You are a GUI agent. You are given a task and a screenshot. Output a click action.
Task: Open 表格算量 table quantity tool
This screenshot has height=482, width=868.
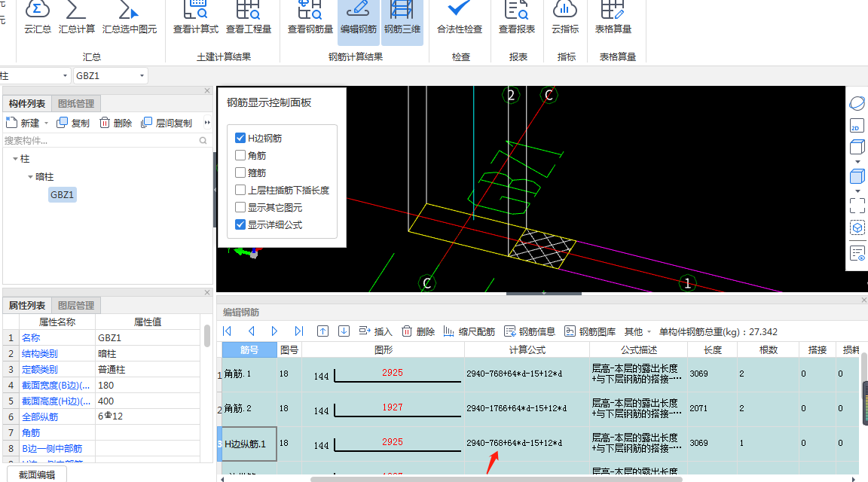[613, 18]
